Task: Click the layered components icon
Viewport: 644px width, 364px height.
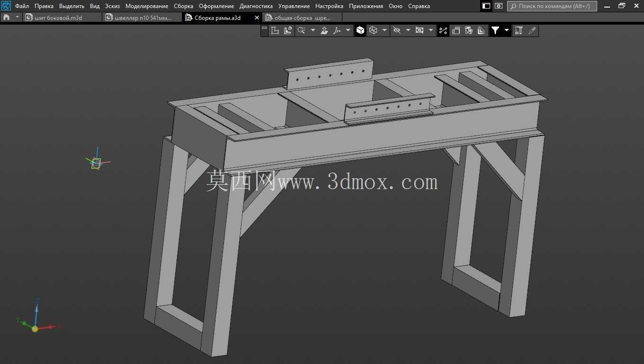Action: pos(482,30)
